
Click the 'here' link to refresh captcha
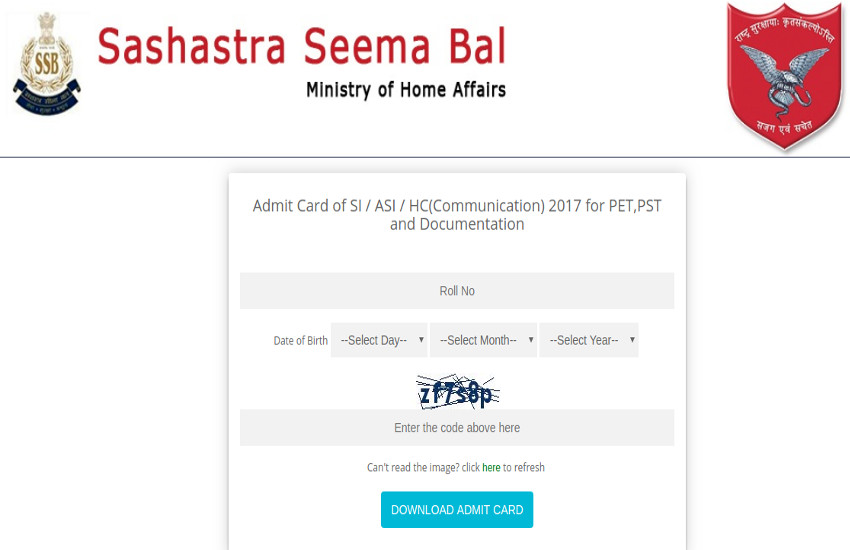(491, 467)
